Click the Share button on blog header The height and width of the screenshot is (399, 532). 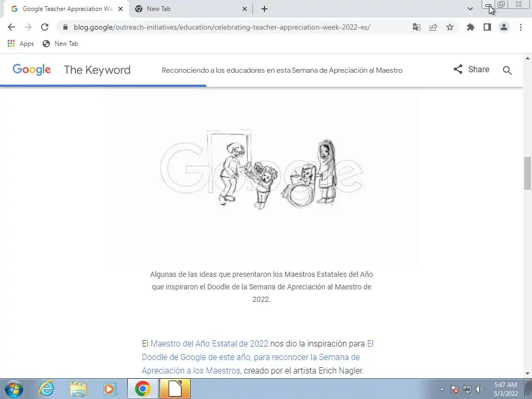click(472, 69)
